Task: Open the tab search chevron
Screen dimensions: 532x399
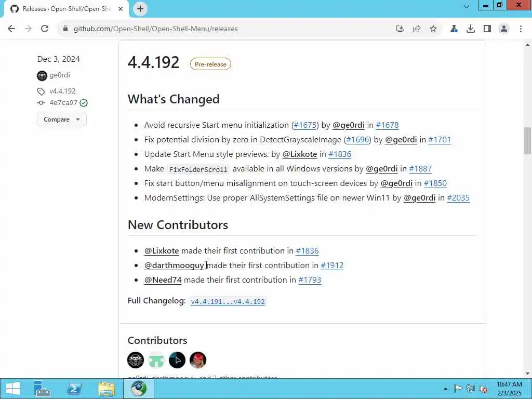Action: [x=467, y=6]
